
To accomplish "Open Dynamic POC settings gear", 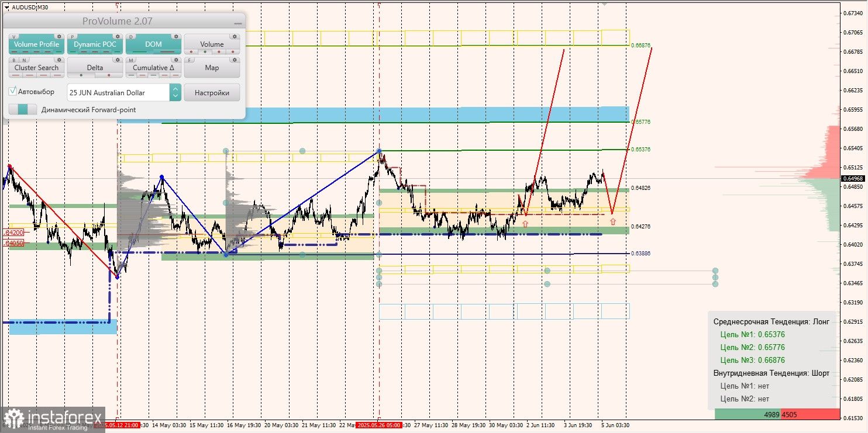I will click(118, 36).
